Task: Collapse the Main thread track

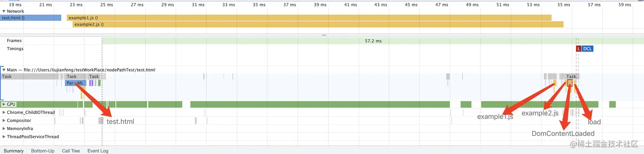Action: [4, 69]
